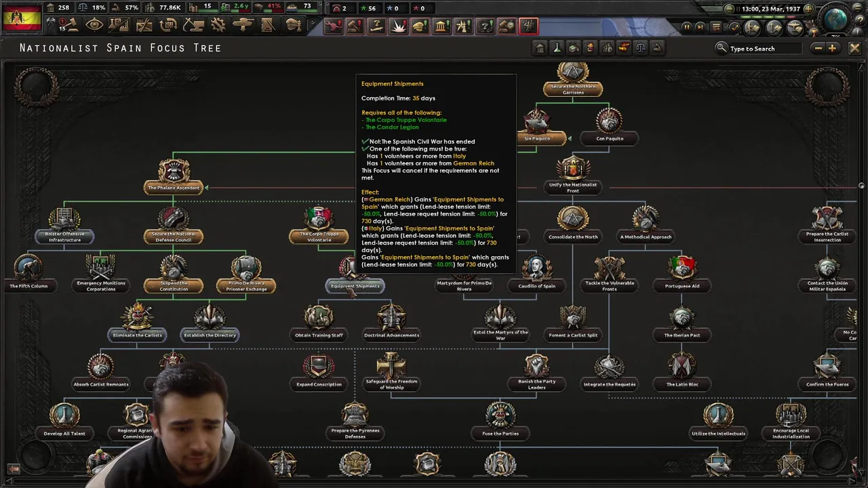Toggle the manpower soldiers focus filter

[x=607, y=47]
